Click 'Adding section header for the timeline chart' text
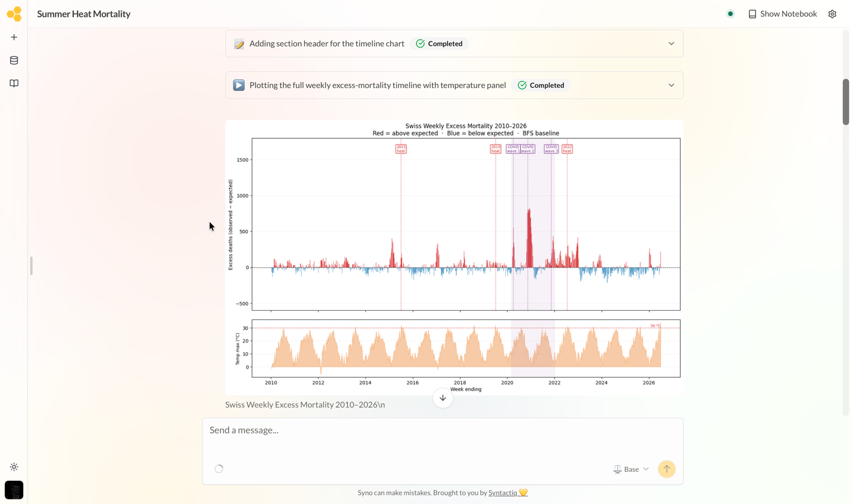The height and width of the screenshot is (504, 851). click(x=327, y=43)
